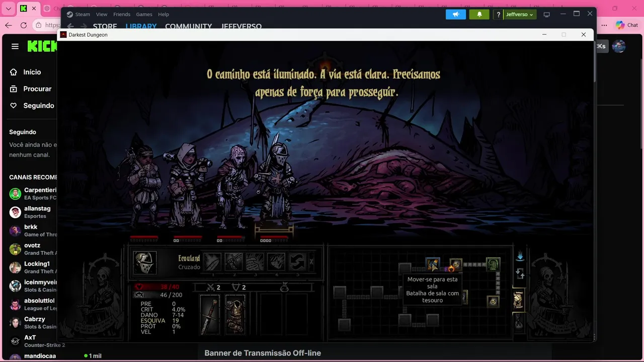The image size is (644, 362).
Task: Click the green door room on the map
Action: click(493, 264)
